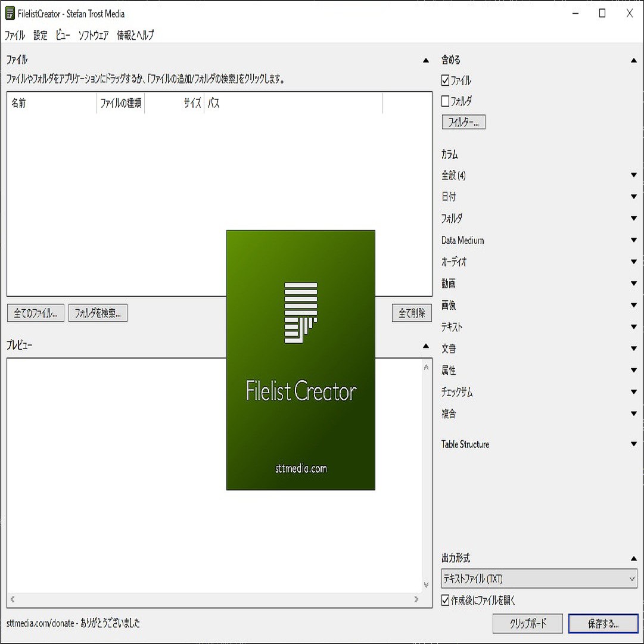
Task: Expand the 全般 (4) column group
Action: tap(634, 175)
